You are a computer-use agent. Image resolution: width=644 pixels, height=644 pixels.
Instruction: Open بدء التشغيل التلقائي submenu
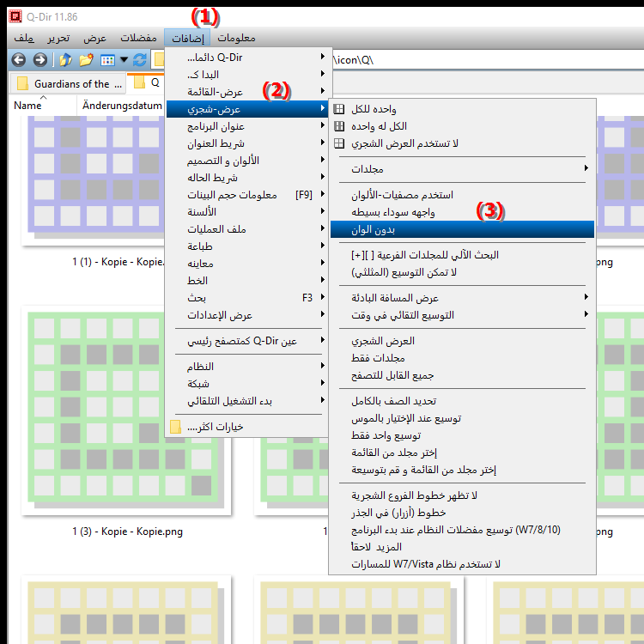(247, 401)
